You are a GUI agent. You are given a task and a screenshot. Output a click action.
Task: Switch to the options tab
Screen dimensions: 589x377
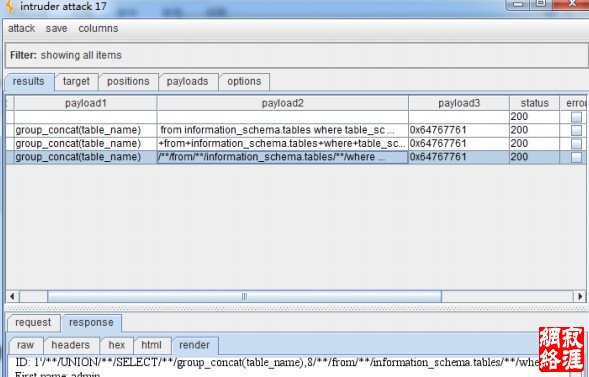[244, 81]
